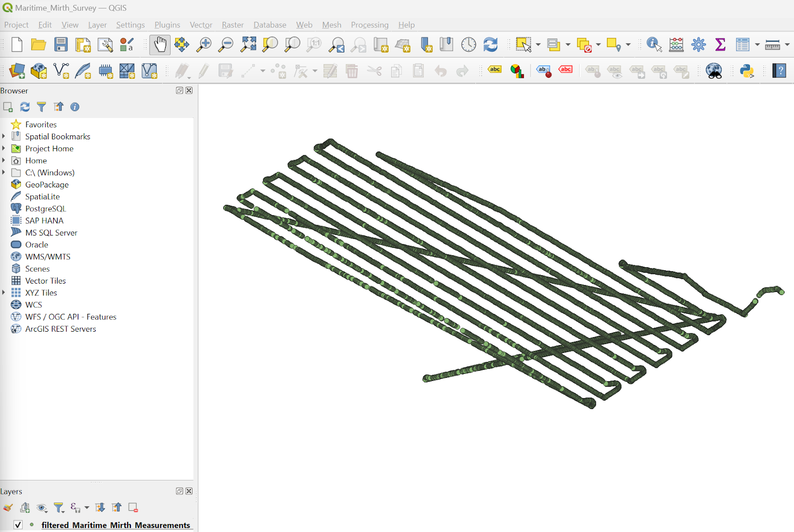
Task: Toggle Manage Map Themes eye icon
Action: pos(42,508)
